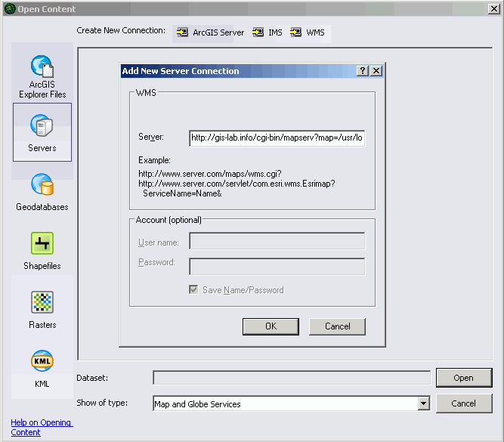
Task: Click into the Server URL field
Action: coord(277,138)
